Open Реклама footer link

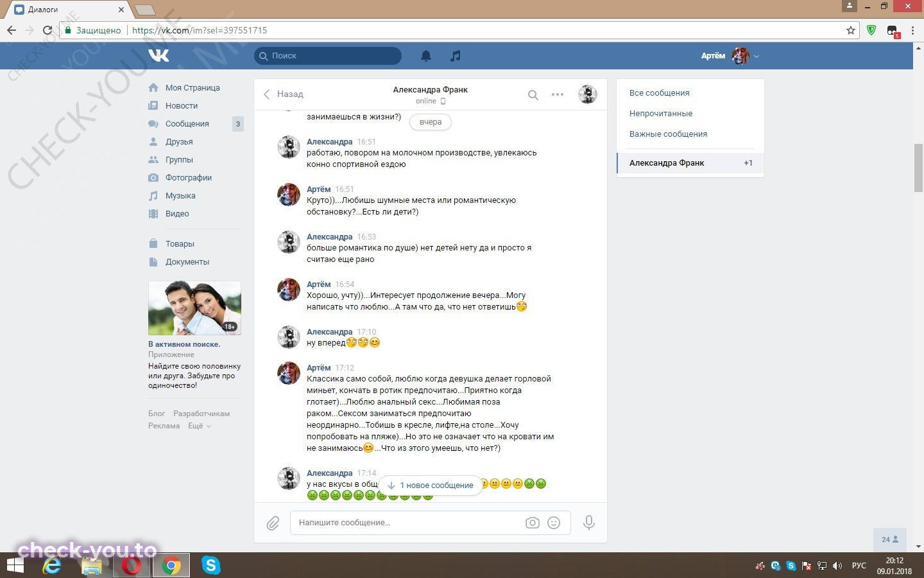(164, 426)
